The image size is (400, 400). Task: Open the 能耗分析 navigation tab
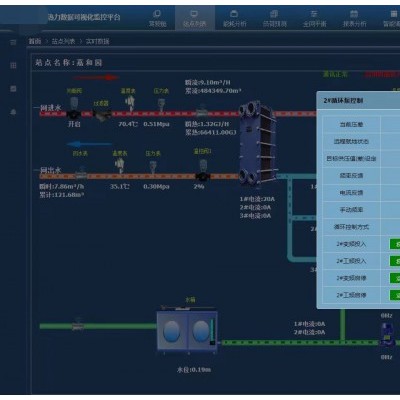coord(234,18)
